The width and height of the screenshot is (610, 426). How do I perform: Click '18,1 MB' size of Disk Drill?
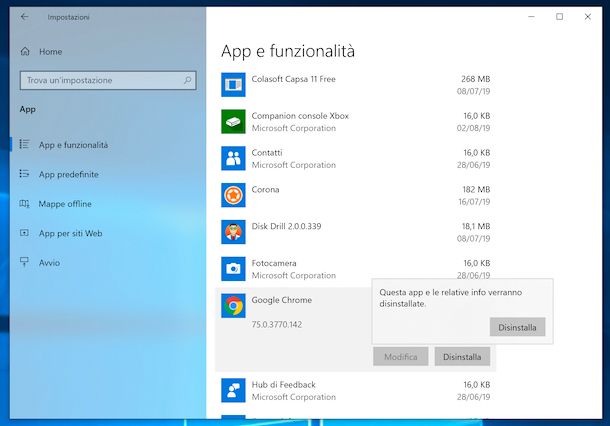476,226
